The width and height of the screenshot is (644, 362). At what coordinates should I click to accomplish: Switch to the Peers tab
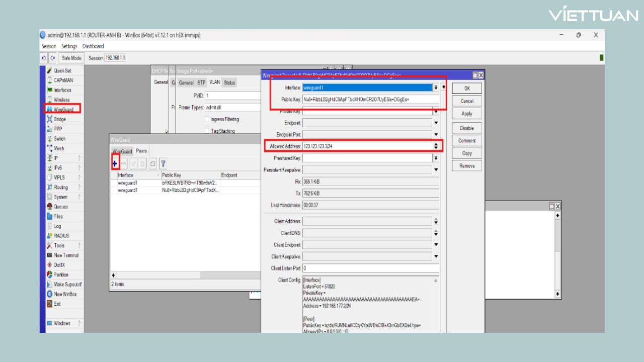pos(141,151)
